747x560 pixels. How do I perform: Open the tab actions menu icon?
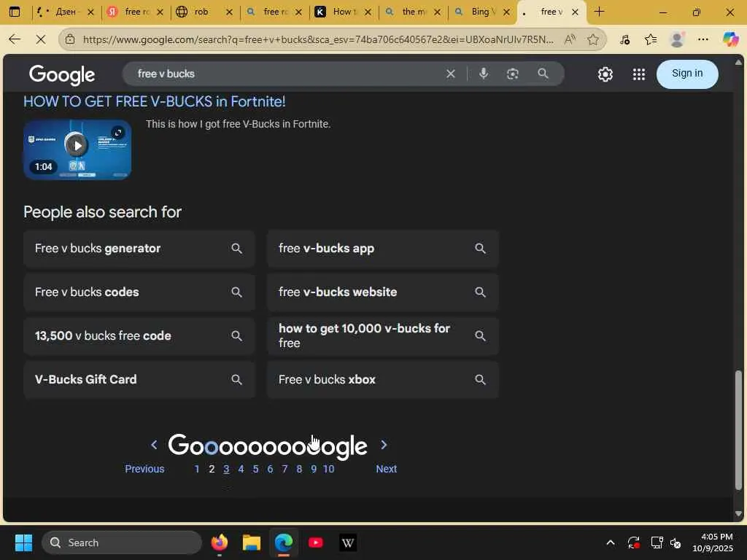pyautogui.click(x=15, y=12)
